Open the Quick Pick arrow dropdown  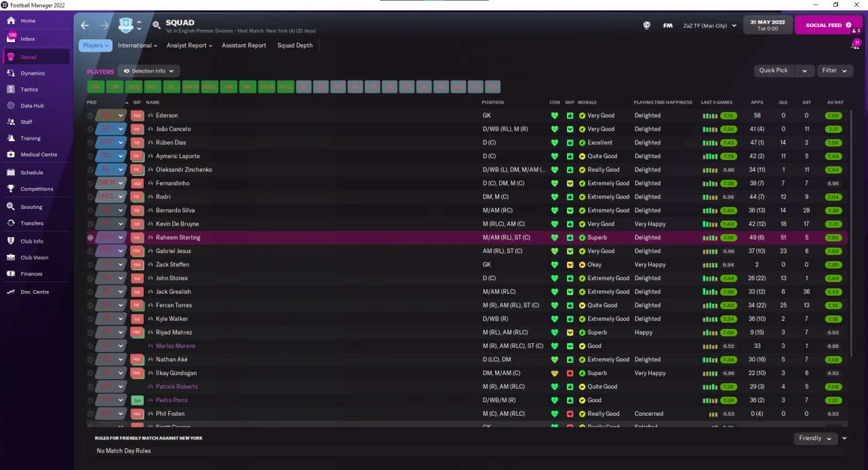click(804, 71)
